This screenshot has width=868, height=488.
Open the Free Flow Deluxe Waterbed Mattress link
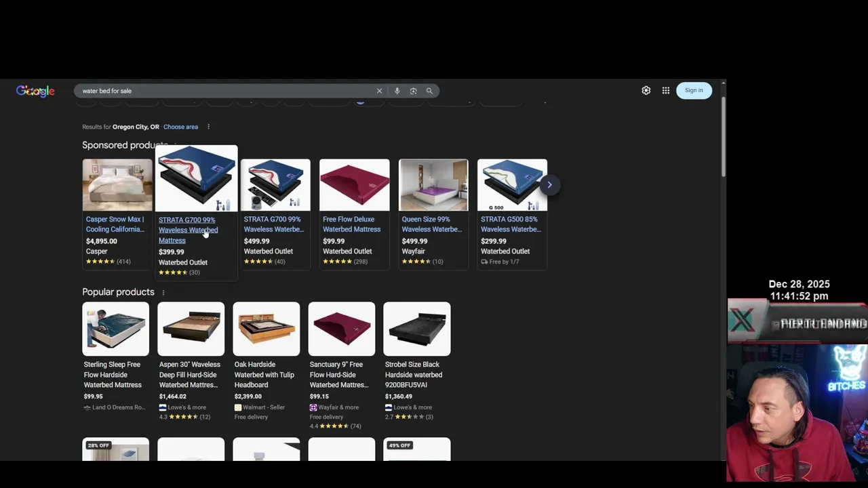point(351,224)
